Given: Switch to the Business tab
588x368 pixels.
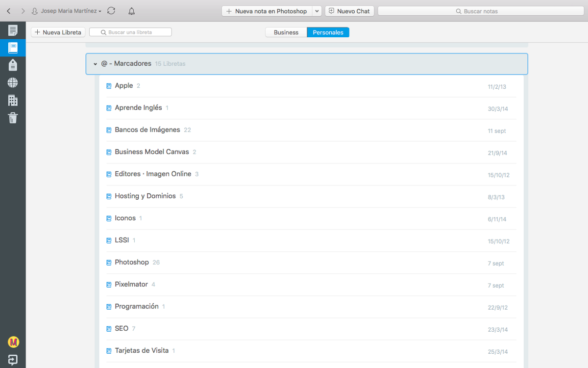Looking at the screenshot, I should (286, 32).
